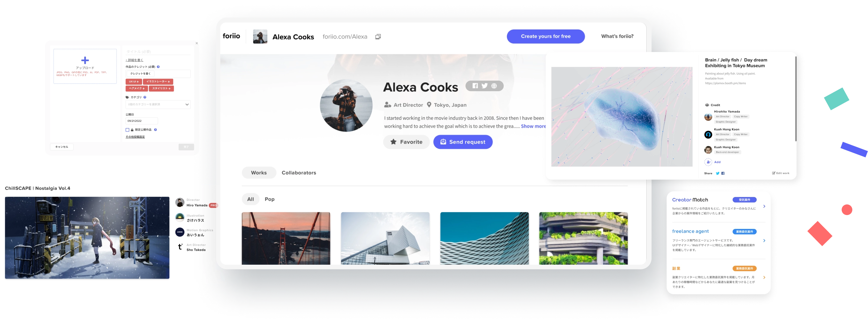Share the work on Facebook

pyautogui.click(x=723, y=173)
